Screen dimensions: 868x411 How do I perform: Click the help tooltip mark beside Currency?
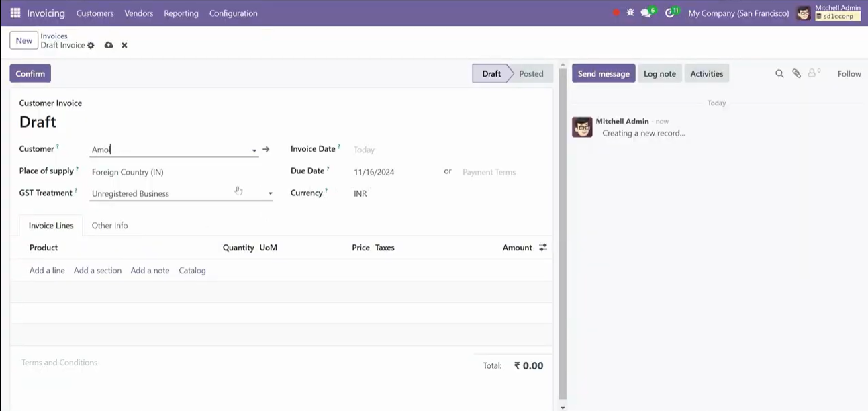pyautogui.click(x=326, y=191)
